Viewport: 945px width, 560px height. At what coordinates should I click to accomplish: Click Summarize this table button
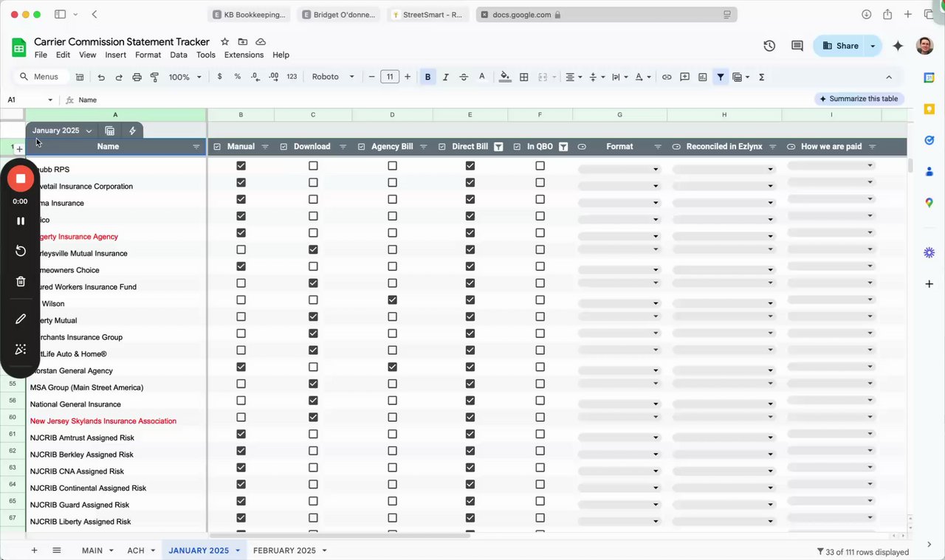[x=859, y=99]
